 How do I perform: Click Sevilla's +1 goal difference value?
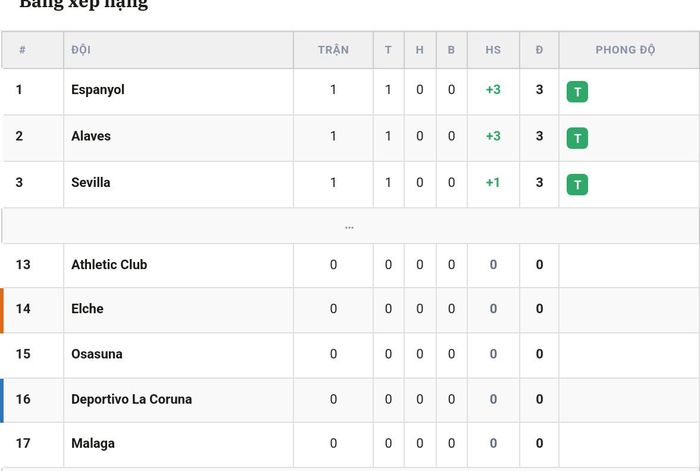coord(493,182)
